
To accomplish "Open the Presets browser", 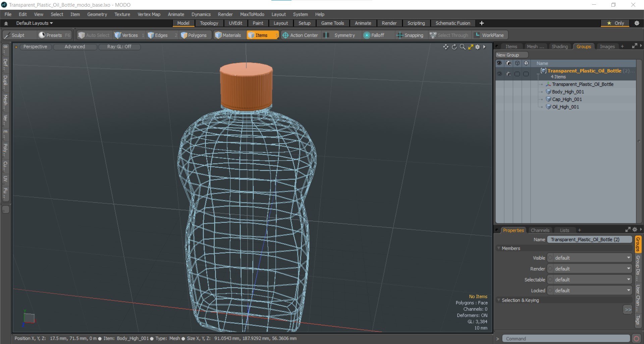I will 54,35.
